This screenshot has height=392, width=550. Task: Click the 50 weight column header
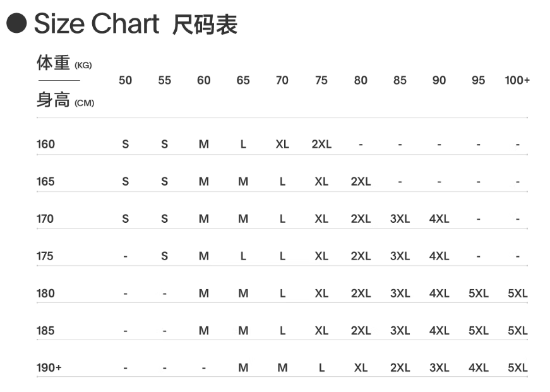[x=126, y=80]
